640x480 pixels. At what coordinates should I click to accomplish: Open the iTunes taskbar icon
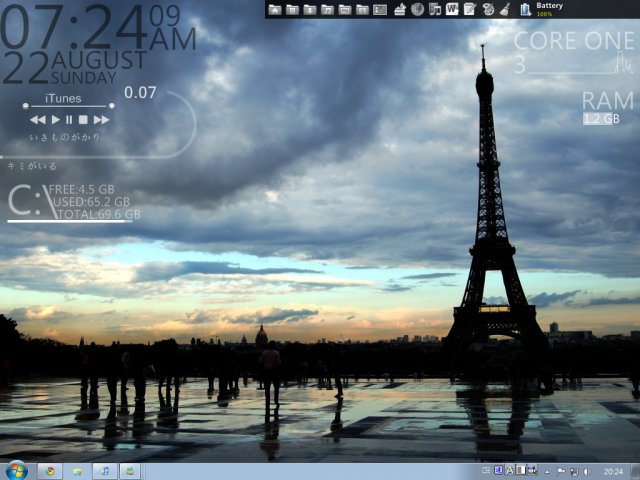(x=104, y=471)
